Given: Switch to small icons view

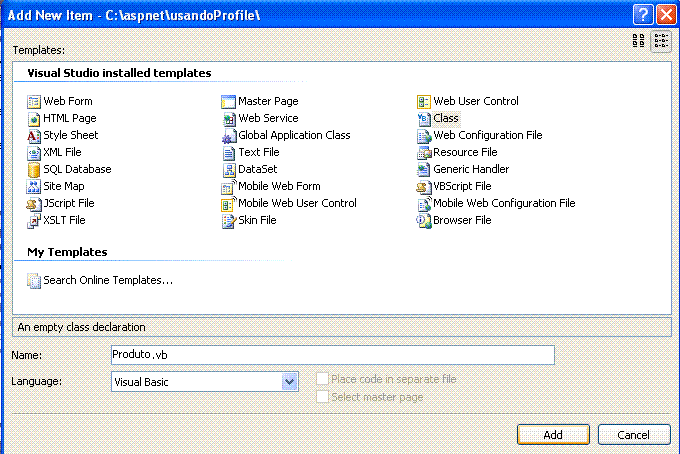Looking at the screenshot, I should (661, 41).
